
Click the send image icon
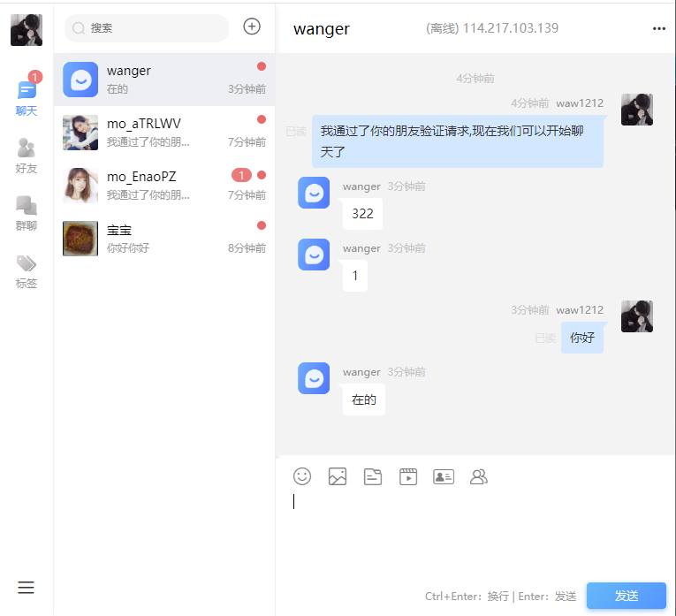coord(338,476)
